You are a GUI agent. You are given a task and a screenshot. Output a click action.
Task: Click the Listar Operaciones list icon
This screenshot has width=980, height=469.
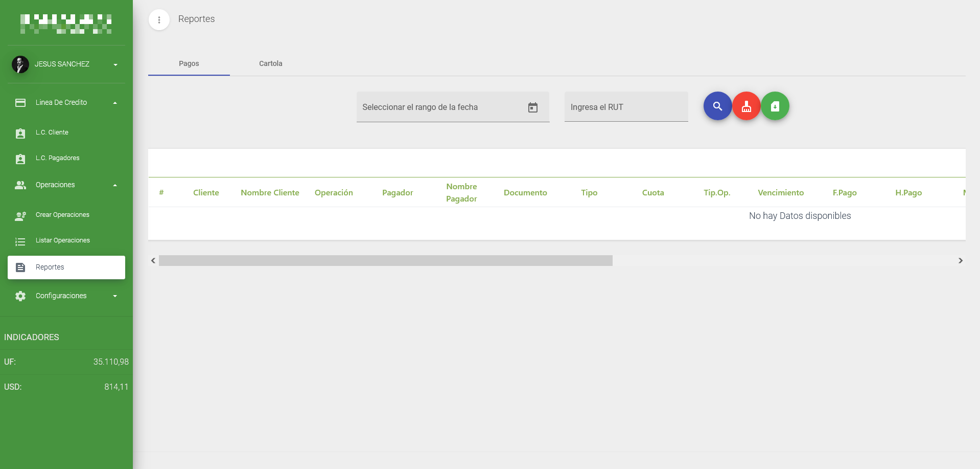(20, 241)
